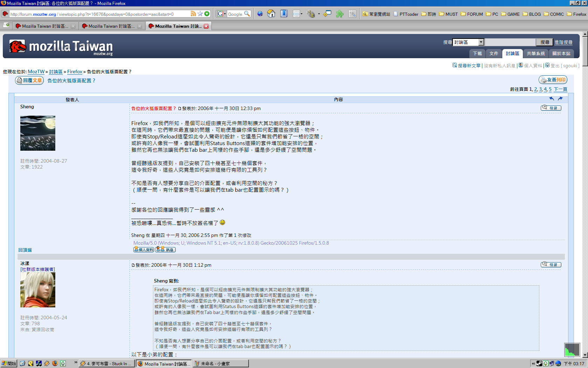
Task: Open the 進階搜尋 advanced search link
Action: point(563,42)
